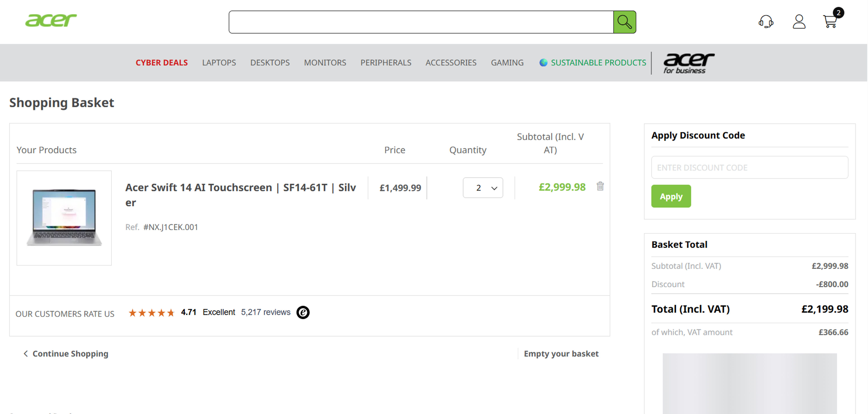Image resolution: width=868 pixels, height=414 pixels.
Task: Click the cart badge showing 2 items
Action: point(838,13)
